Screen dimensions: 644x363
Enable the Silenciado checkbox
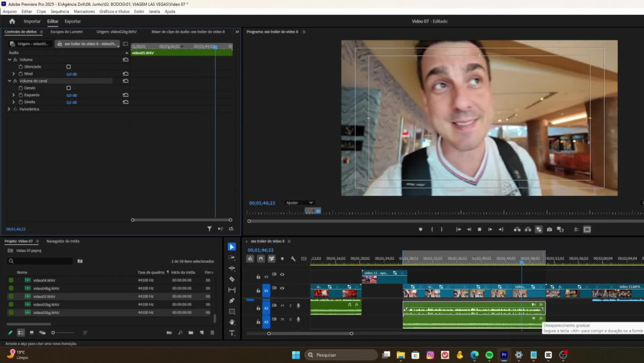[x=69, y=66]
